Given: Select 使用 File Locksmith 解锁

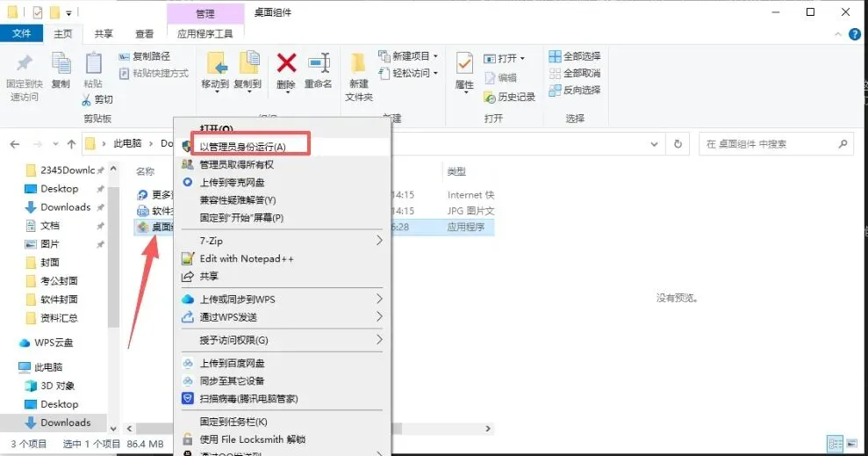Looking at the screenshot, I should (x=283, y=439).
